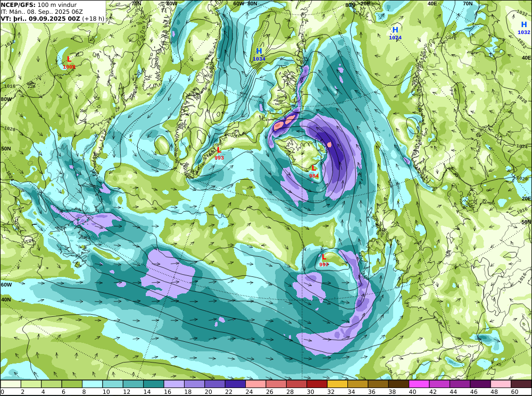Click the pressure value 997
The width and height of the screenshot is (532, 396).
point(324,265)
